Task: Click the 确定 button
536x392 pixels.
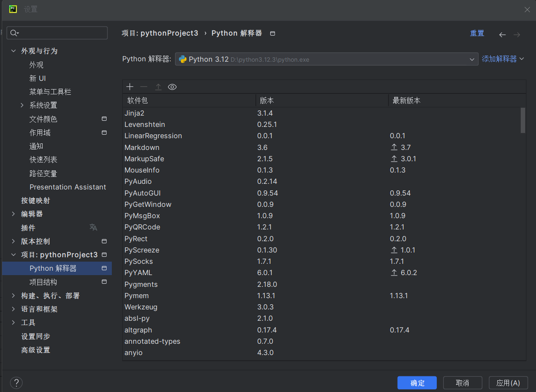Action: point(417,383)
